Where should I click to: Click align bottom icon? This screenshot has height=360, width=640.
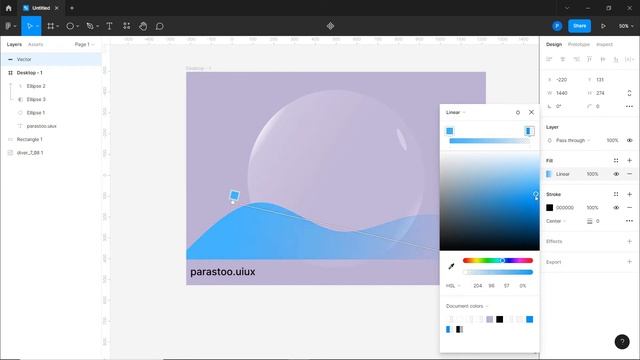[616, 59]
